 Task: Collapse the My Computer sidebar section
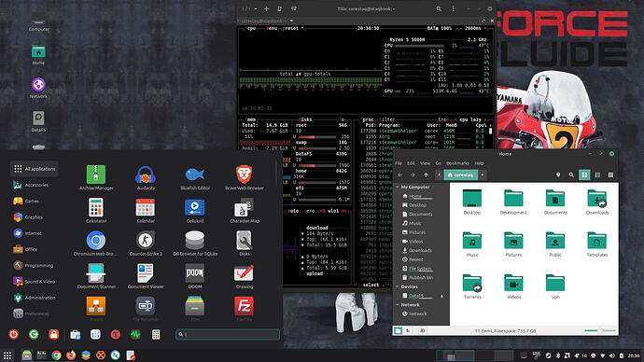[398, 188]
